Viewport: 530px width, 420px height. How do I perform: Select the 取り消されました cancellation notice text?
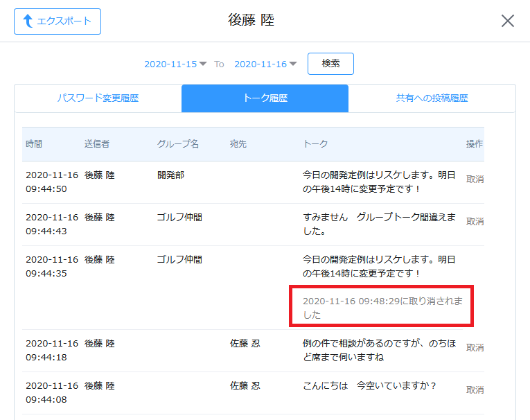pyautogui.click(x=380, y=308)
